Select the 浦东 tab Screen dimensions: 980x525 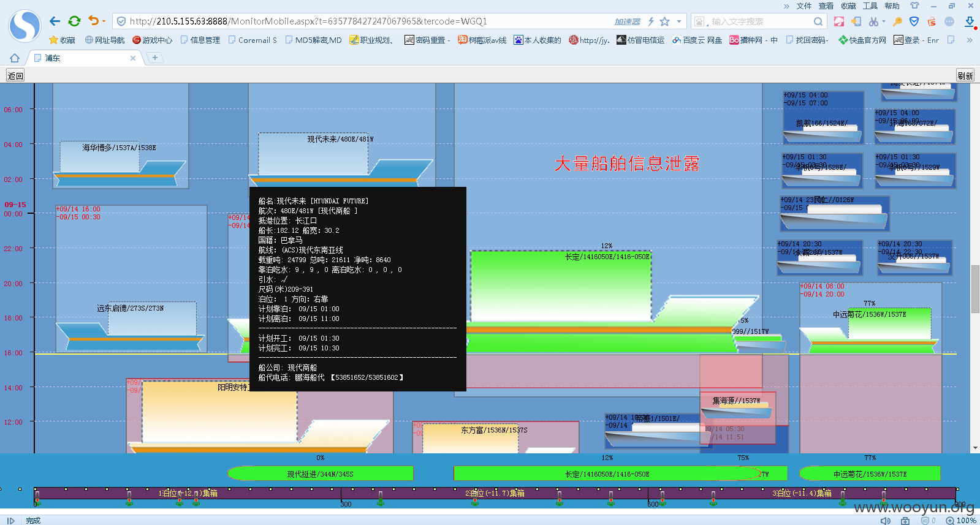pyautogui.click(x=85, y=58)
